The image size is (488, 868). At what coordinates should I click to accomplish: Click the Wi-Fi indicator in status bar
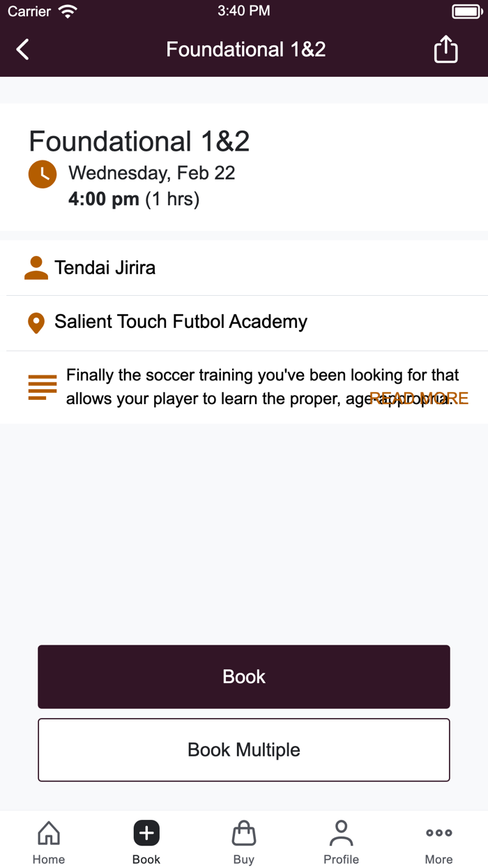pos(66,10)
